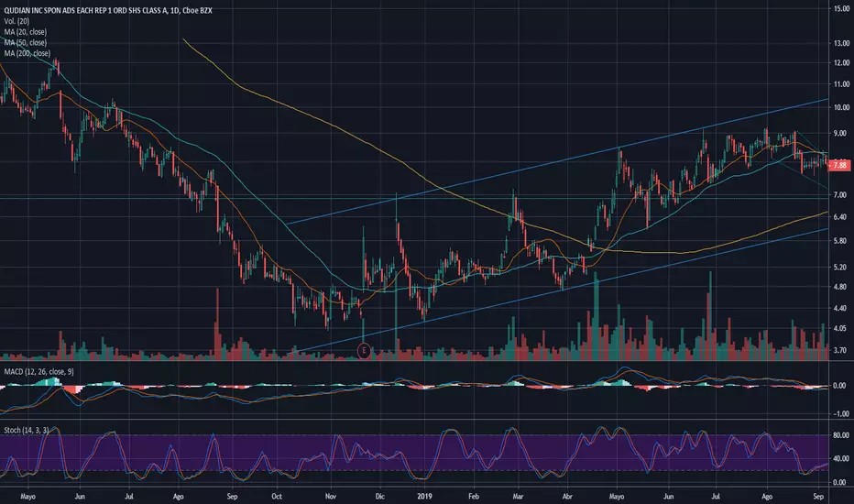The width and height of the screenshot is (854, 504).
Task: Click the current price tag 7.88
Action: point(840,165)
